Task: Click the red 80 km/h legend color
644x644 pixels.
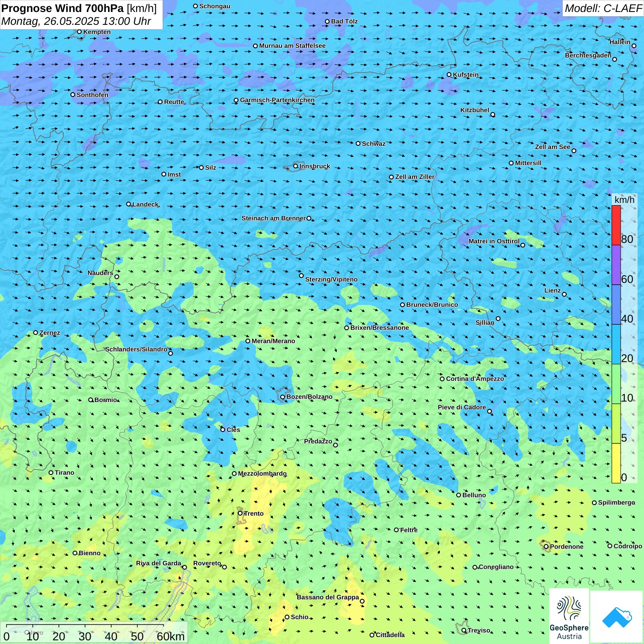Action: 616,225
